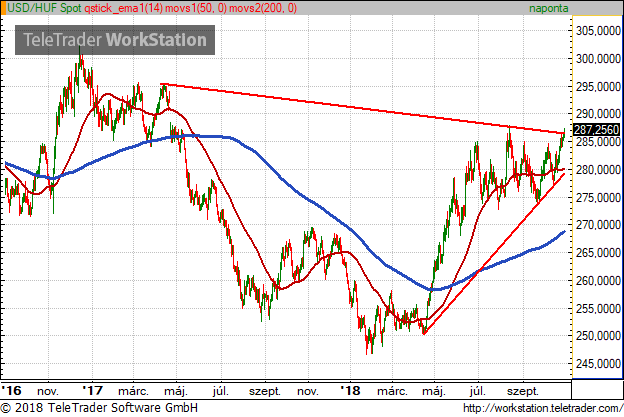Image resolution: width=624 pixels, height=417 pixels.
Task: Click the 270,0000 price axis label
Action: tap(598, 225)
